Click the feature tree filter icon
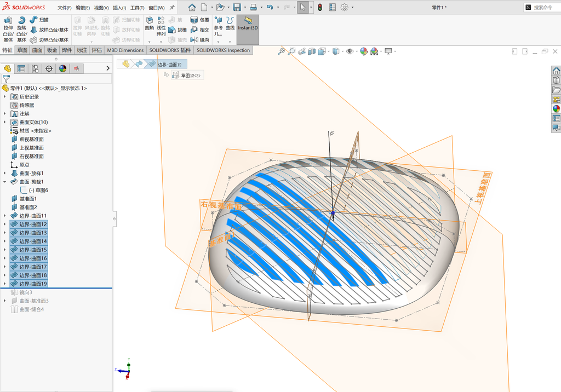 click(6, 79)
